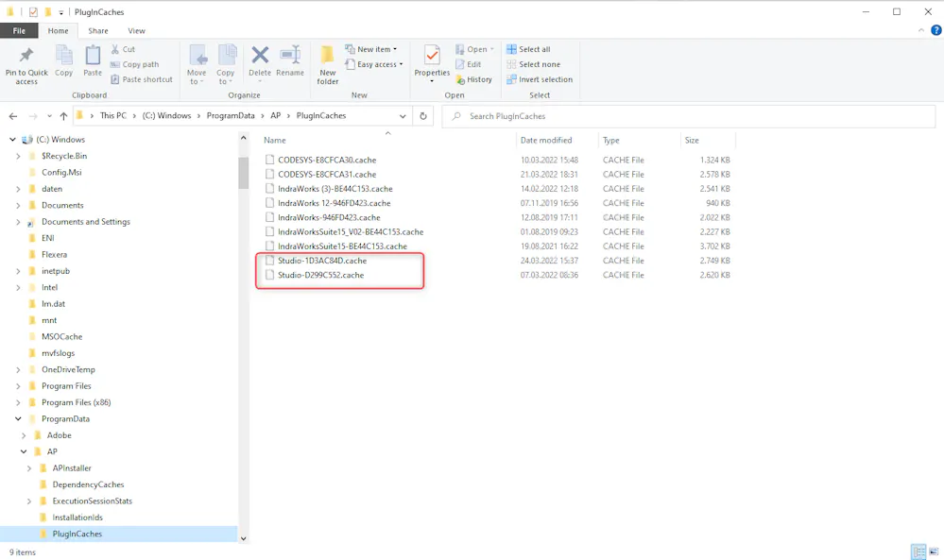Screen dimensions: 944x560
Task: Collapse the (C:) Windows drive node
Action: pos(12,140)
